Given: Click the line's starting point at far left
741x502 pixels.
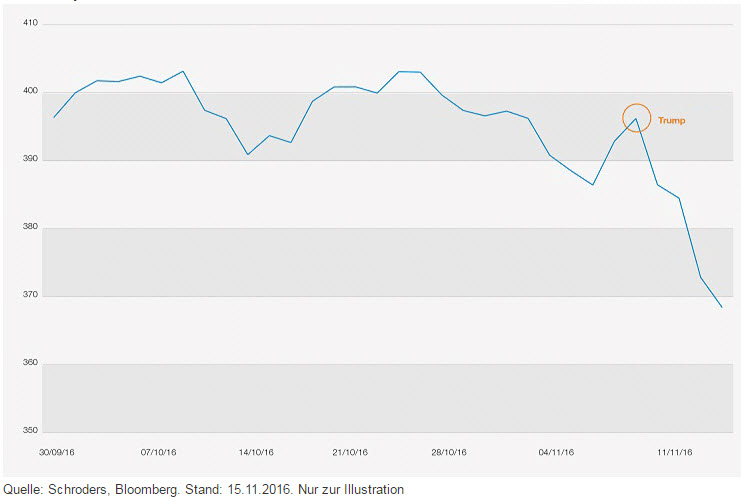Looking at the screenshot, I should 54,117.
